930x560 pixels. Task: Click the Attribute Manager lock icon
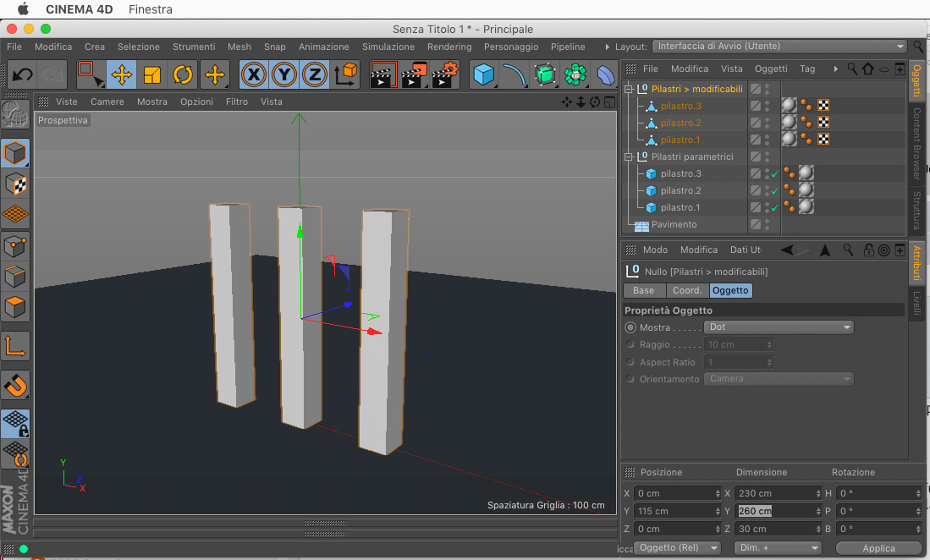(x=867, y=250)
